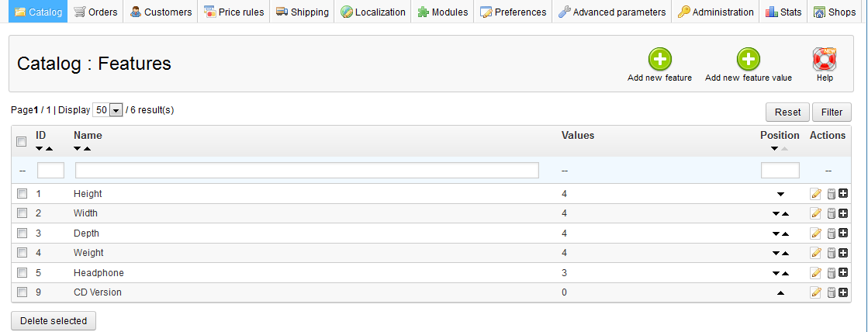Expand details for CD Version plus icon

(x=843, y=292)
